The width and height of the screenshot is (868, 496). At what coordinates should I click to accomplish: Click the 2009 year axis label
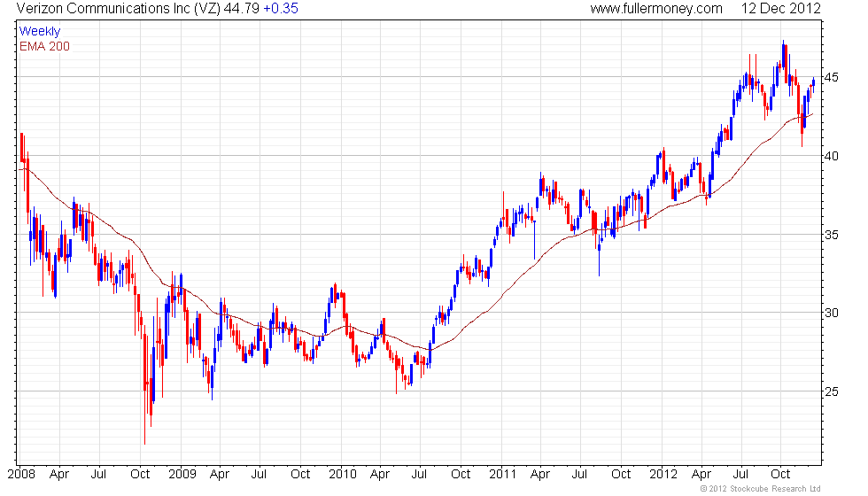(182, 474)
